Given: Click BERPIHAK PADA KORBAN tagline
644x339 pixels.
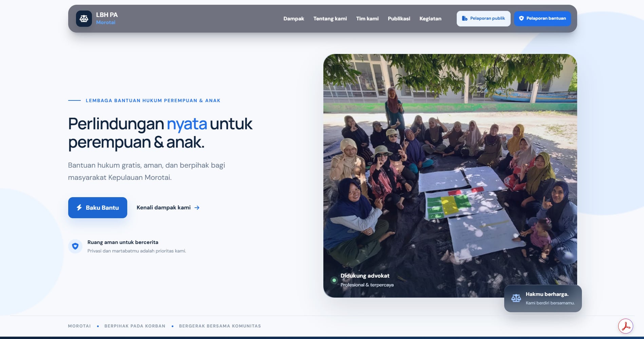Looking at the screenshot, I should click(x=135, y=326).
